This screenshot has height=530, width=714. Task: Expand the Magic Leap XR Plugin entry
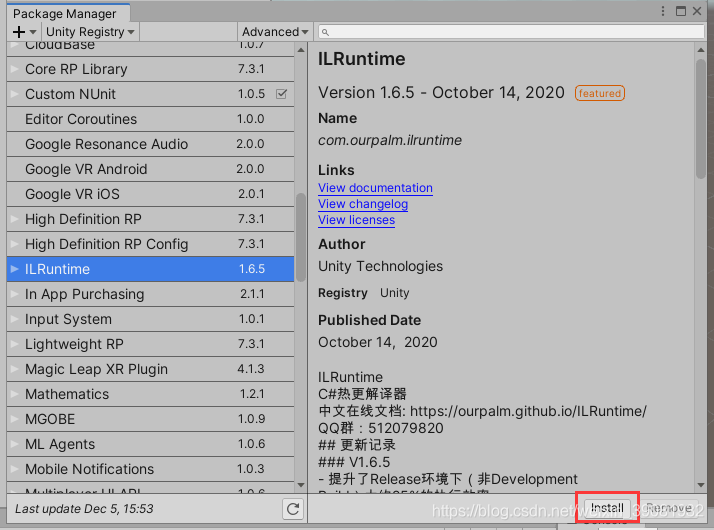click(15, 369)
